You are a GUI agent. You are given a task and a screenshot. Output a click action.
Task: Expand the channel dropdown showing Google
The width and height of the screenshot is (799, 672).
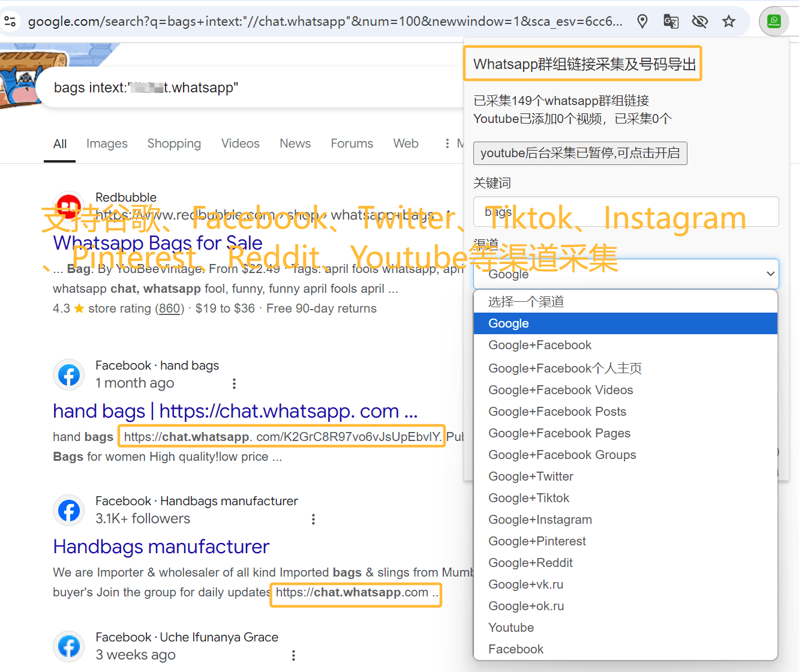point(626,274)
